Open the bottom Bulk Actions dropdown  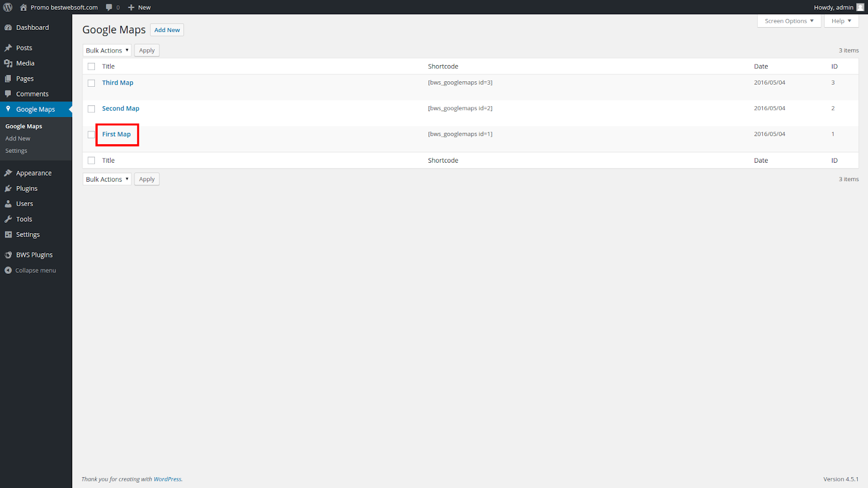click(107, 179)
